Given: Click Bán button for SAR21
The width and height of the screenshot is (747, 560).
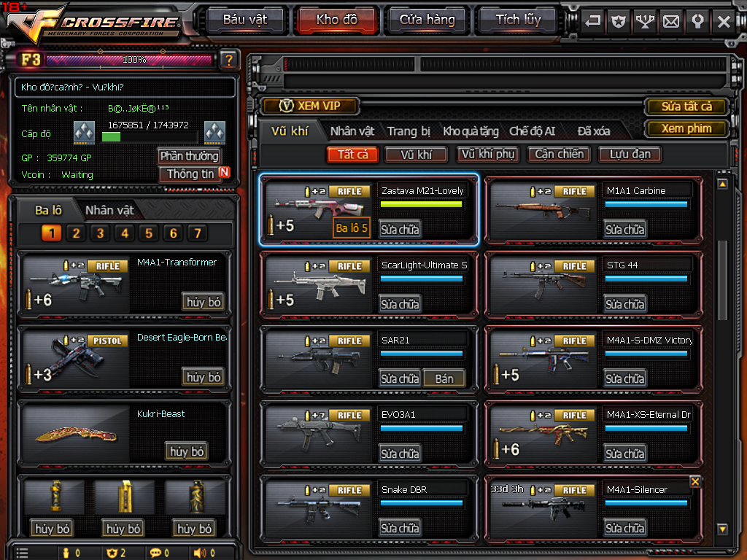Looking at the screenshot, I should (444, 378).
